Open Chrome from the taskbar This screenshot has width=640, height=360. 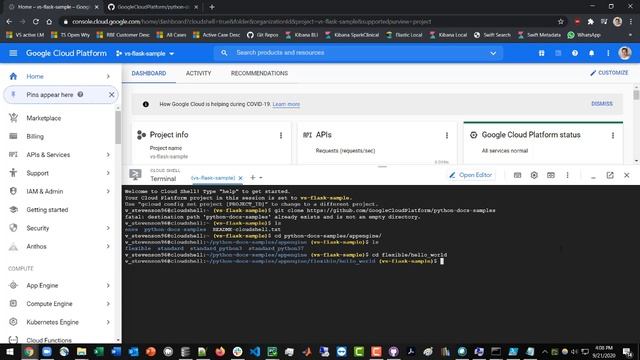28,352
